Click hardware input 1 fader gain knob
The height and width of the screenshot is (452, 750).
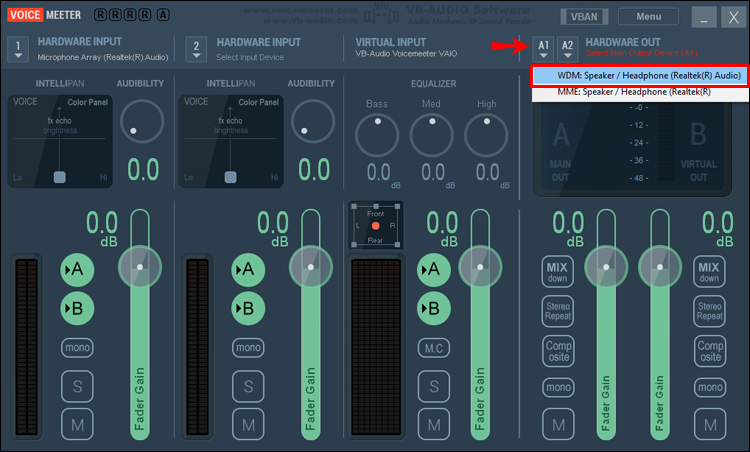140,267
